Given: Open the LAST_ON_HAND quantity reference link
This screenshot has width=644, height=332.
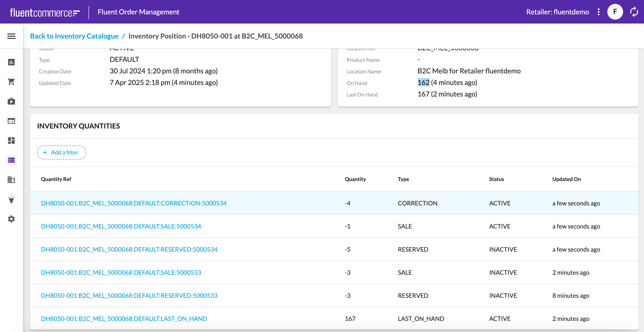Looking at the screenshot, I should coord(124,318).
